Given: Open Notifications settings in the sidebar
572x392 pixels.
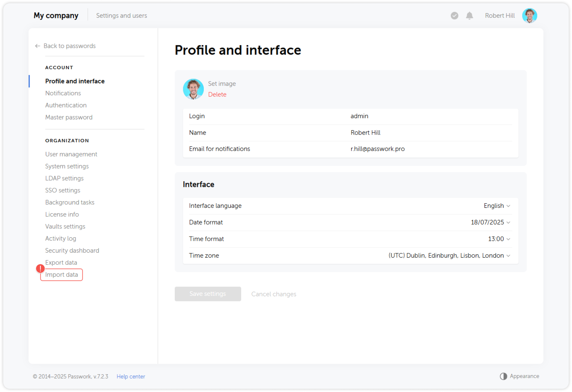Looking at the screenshot, I should (x=63, y=93).
